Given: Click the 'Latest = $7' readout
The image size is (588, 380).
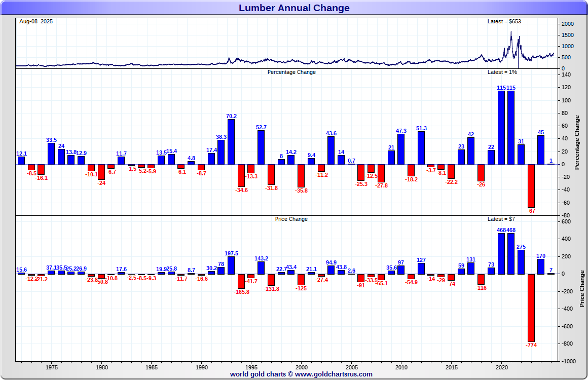Looking at the screenshot, I should [x=501, y=219].
